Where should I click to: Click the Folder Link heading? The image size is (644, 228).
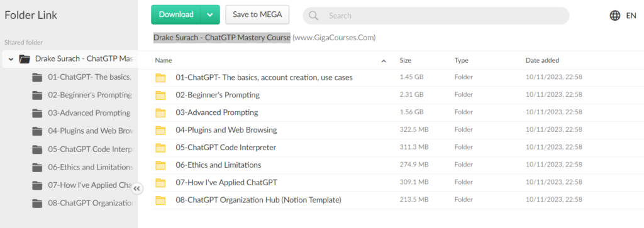point(31,15)
